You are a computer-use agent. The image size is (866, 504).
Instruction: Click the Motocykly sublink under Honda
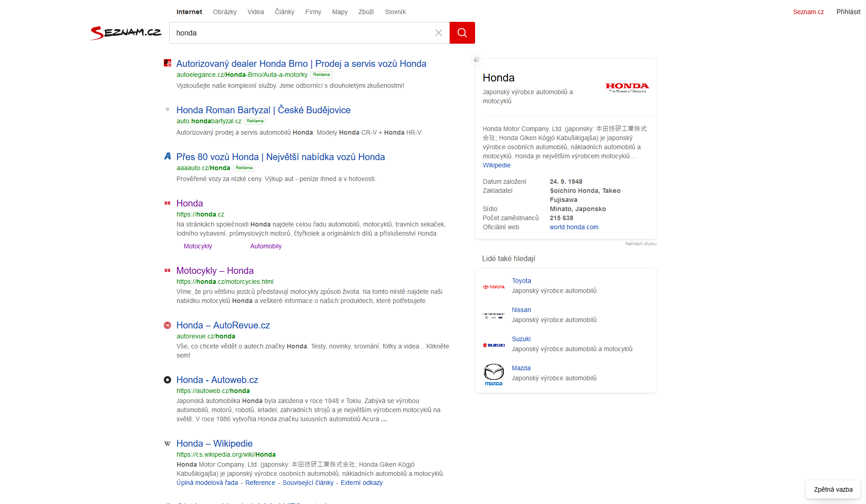[x=198, y=246]
